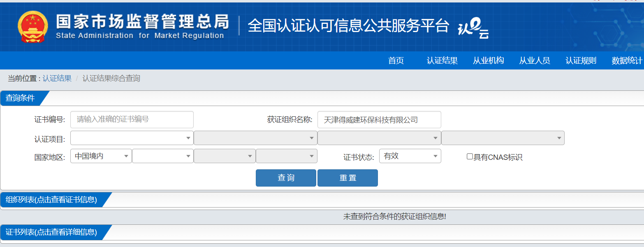Screen dimensions: 644x247
Task: Open the 首页 menu item
Action: (x=396, y=60)
